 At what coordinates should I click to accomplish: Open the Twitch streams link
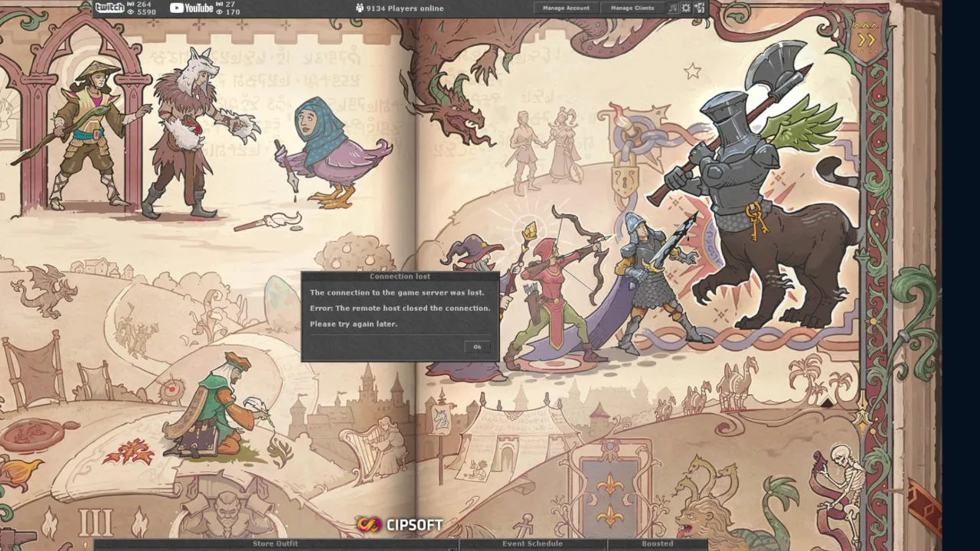[109, 8]
